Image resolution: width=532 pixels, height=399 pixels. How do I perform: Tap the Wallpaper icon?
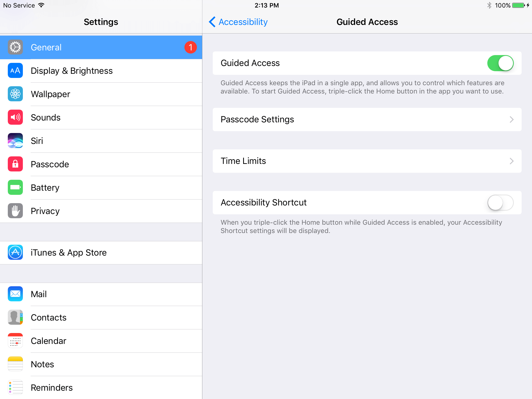tap(15, 94)
